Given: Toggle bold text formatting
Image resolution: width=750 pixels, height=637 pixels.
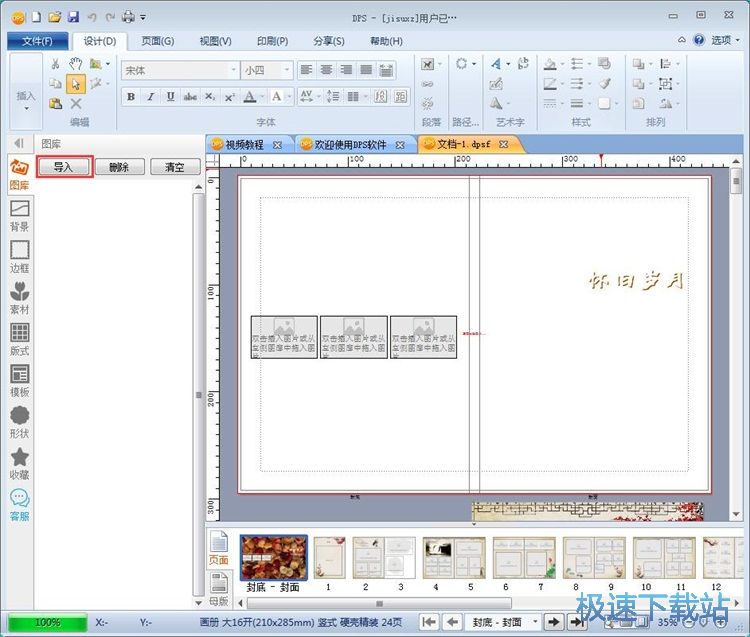Looking at the screenshot, I should tap(131, 97).
